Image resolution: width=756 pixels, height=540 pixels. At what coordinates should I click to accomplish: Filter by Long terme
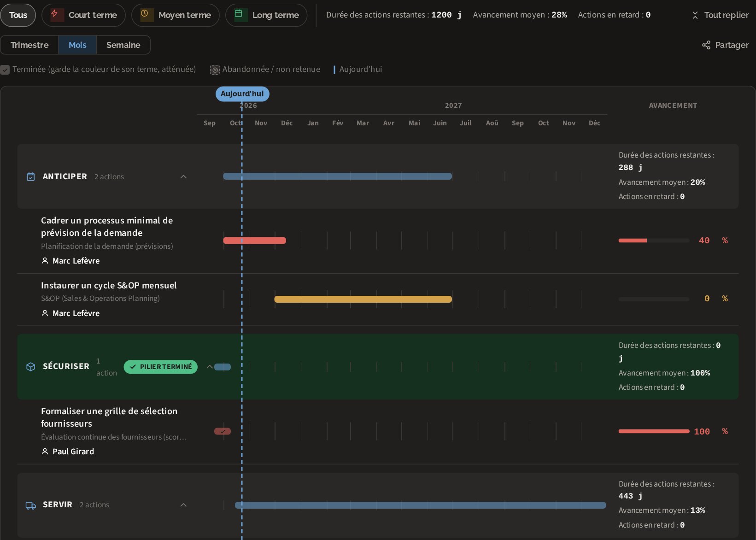click(x=266, y=15)
